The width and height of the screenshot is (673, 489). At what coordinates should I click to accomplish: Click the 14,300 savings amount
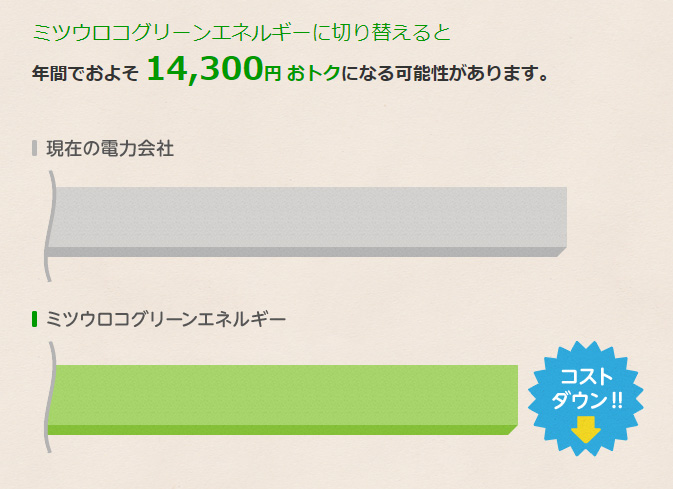pyautogui.click(x=204, y=69)
